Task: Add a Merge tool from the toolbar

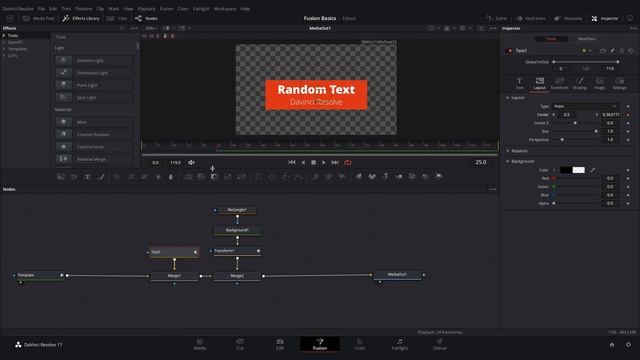Action: [x=188, y=177]
